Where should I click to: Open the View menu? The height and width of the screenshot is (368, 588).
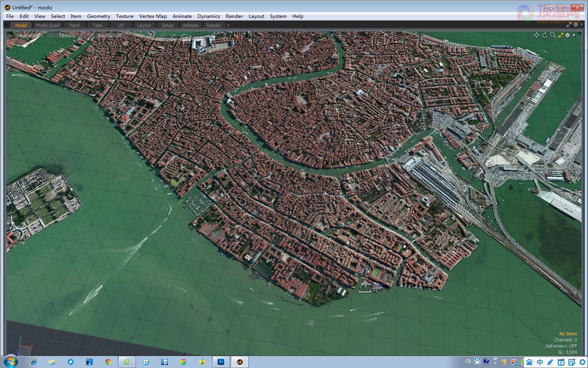click(x=40, y=16)
